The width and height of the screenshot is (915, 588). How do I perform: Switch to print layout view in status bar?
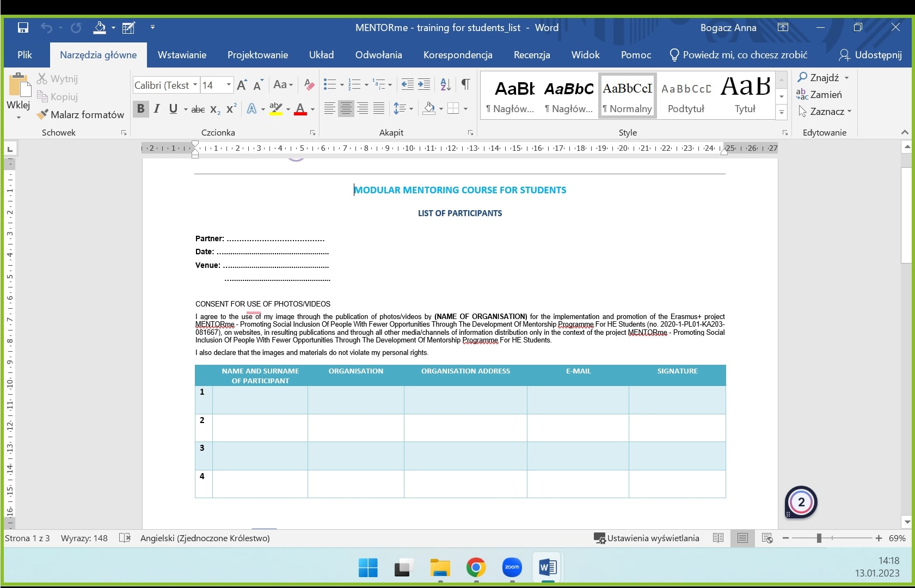coord(742,538)
